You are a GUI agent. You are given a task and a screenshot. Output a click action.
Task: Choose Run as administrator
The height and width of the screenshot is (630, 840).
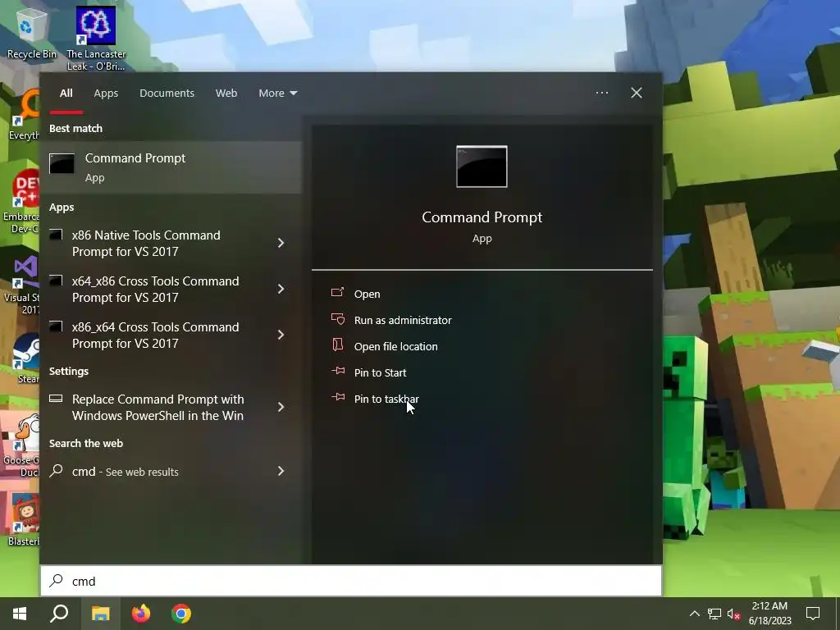pos(403,321)
